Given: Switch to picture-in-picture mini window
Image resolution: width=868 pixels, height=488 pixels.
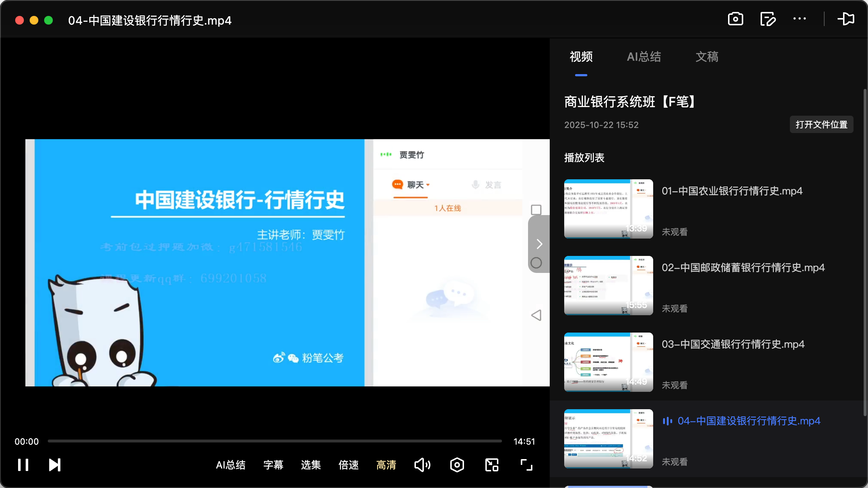Looking at the screenshot, I should click(491, 465).
